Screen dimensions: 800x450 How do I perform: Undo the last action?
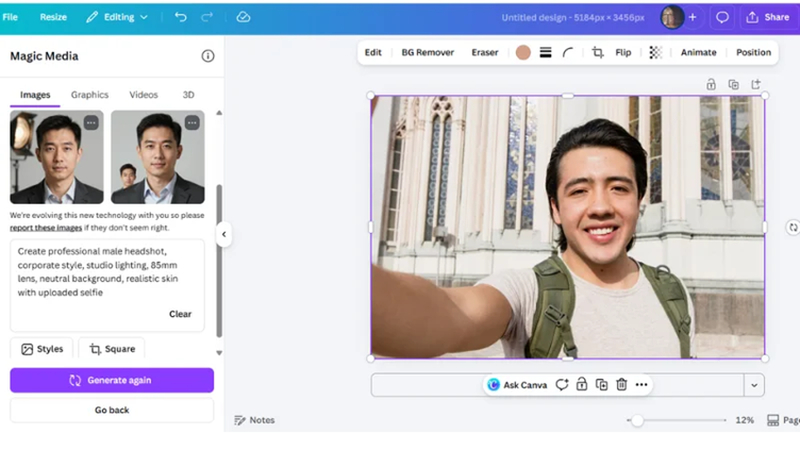pyautogui.click(x=180, y=17)
